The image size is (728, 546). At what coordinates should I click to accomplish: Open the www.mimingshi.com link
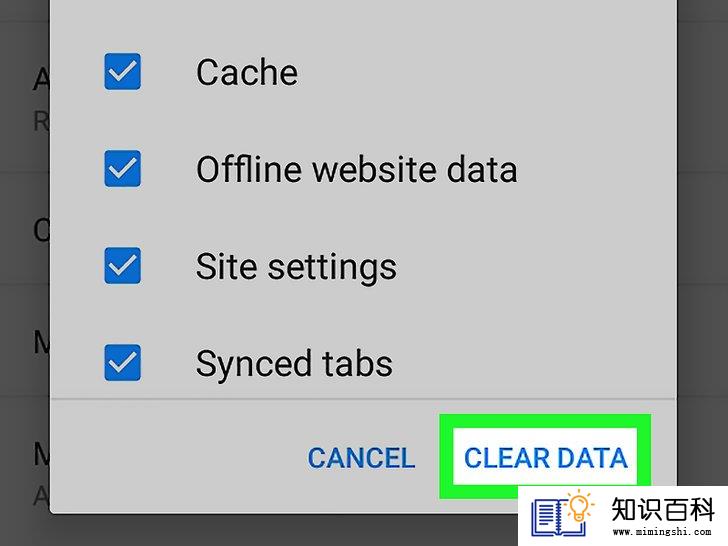click(662, 531)
